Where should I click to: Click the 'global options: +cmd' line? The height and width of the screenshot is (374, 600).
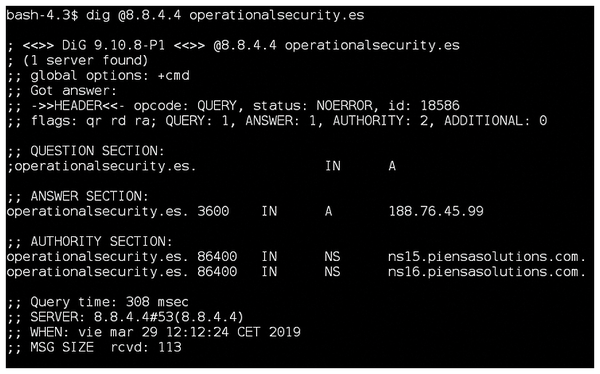click(x=98, y=76)
